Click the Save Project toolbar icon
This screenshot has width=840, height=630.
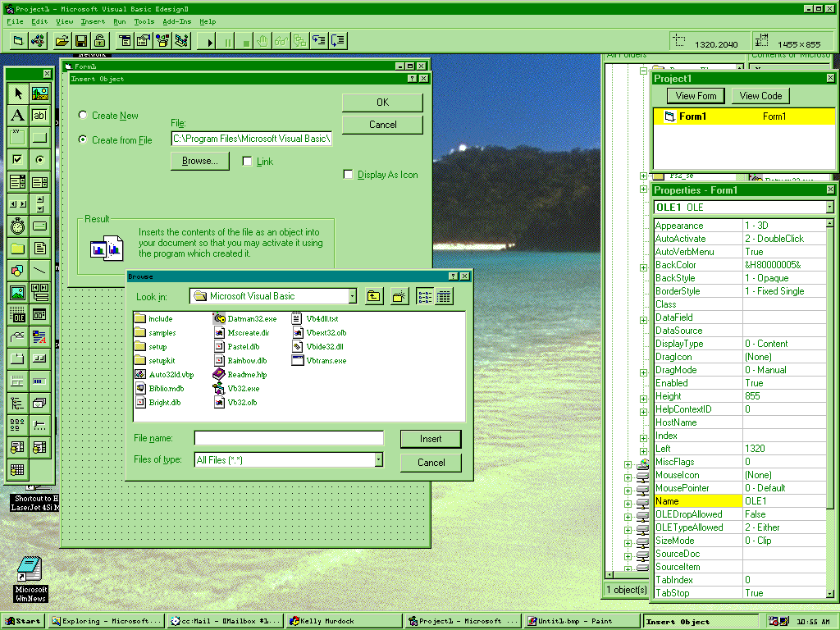click(x=81, y=41)
